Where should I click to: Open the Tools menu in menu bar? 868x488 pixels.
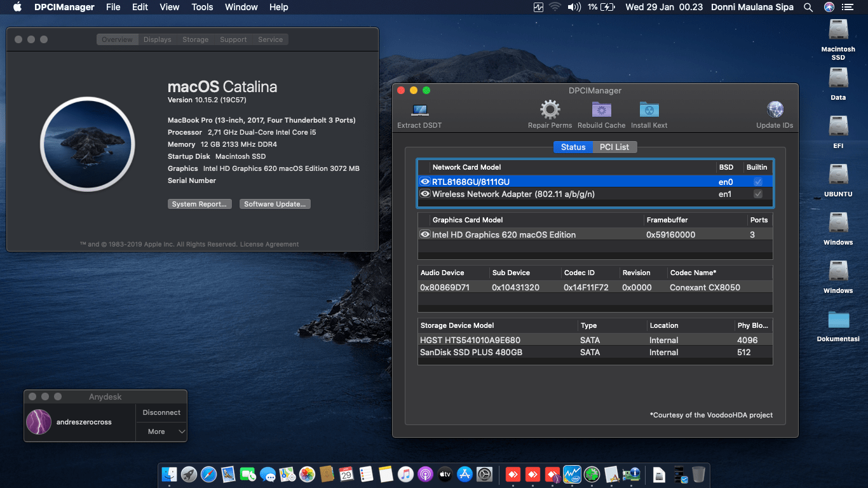point(202,7)
